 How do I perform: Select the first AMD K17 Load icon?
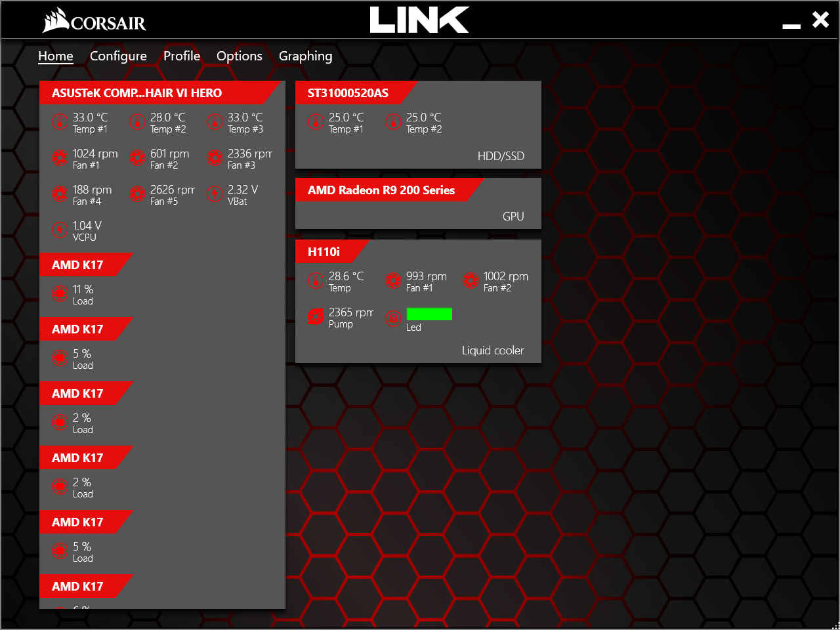pos(60,294)
